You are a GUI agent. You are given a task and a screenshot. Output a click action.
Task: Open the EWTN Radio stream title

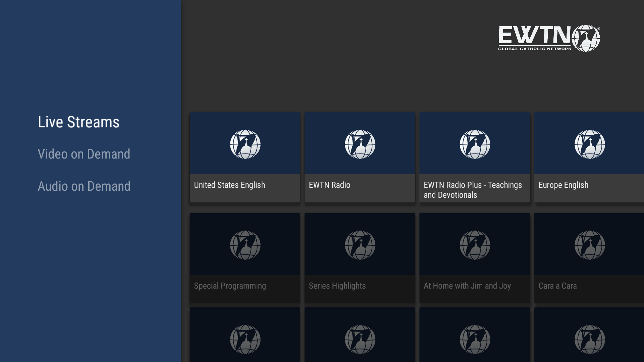(x=329, y=185)
